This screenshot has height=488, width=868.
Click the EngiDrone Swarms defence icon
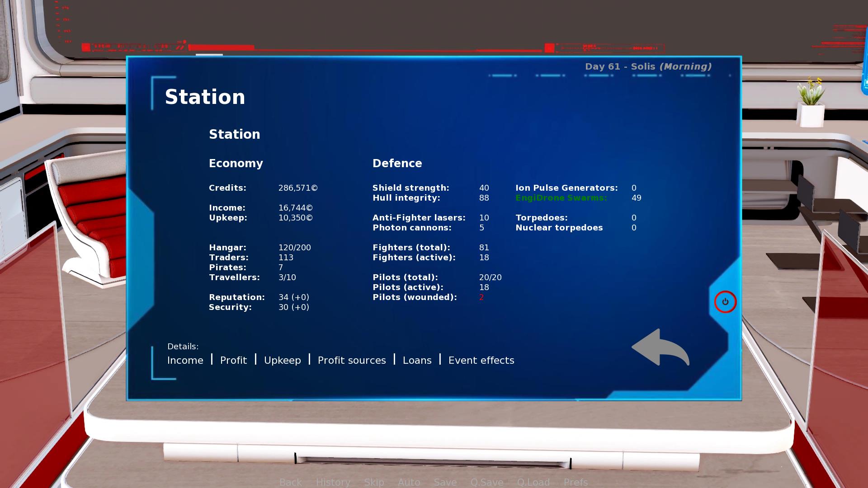(x=561, y=198)
